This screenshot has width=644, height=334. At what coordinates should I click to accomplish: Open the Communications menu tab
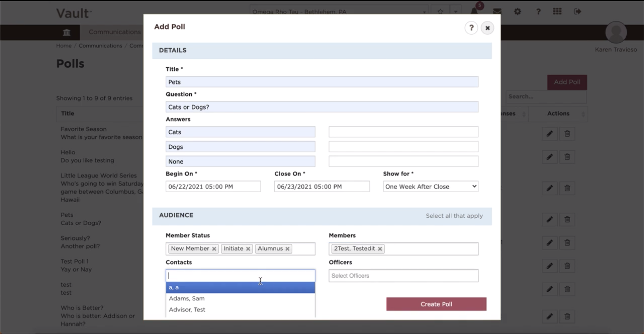tap(114, 32)
